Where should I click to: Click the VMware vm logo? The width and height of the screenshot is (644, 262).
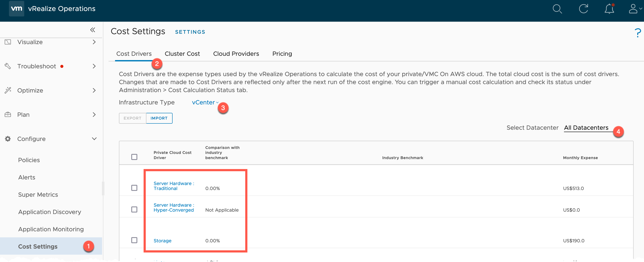(x=16, y=8)
